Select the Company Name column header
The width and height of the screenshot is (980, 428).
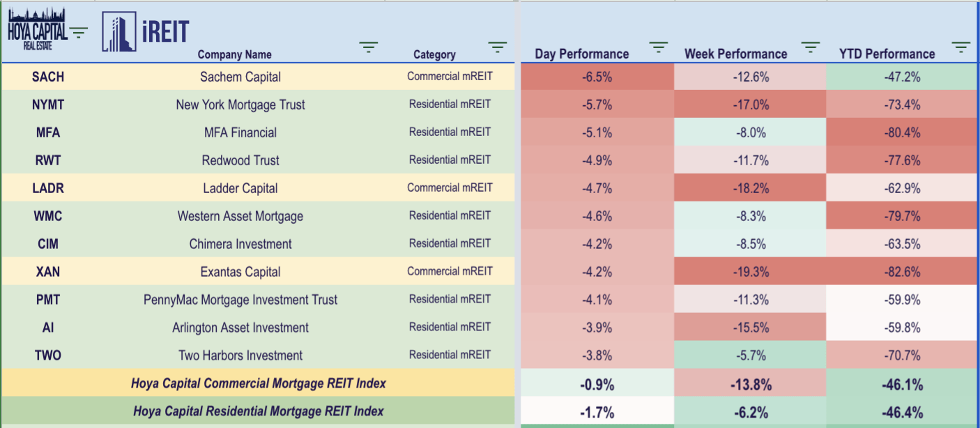234,54
